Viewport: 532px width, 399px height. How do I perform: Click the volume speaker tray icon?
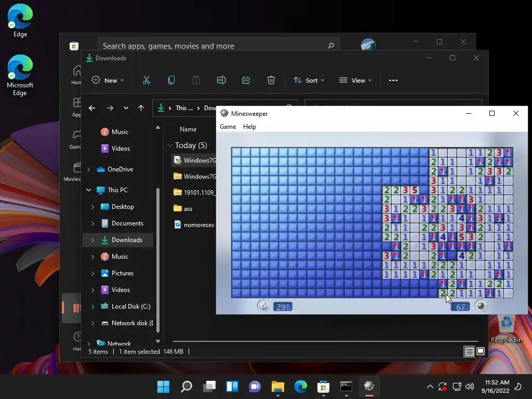[x=470, y=387]
